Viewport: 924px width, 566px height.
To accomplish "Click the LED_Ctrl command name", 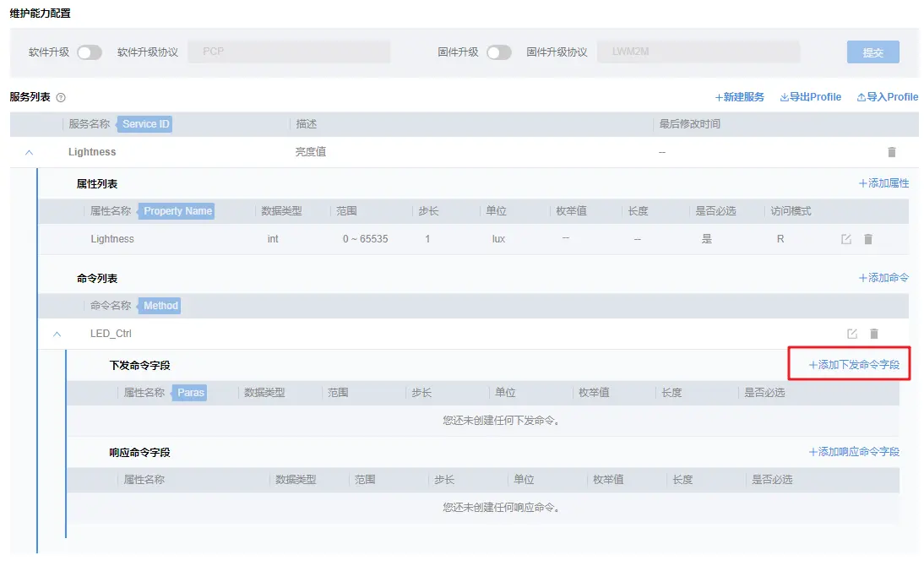I will [111, 334].
